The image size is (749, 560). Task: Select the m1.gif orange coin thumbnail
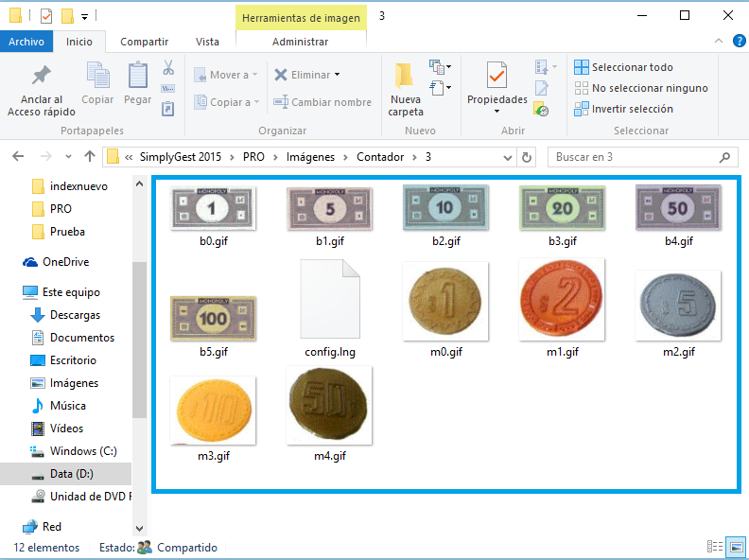[563, 300]
